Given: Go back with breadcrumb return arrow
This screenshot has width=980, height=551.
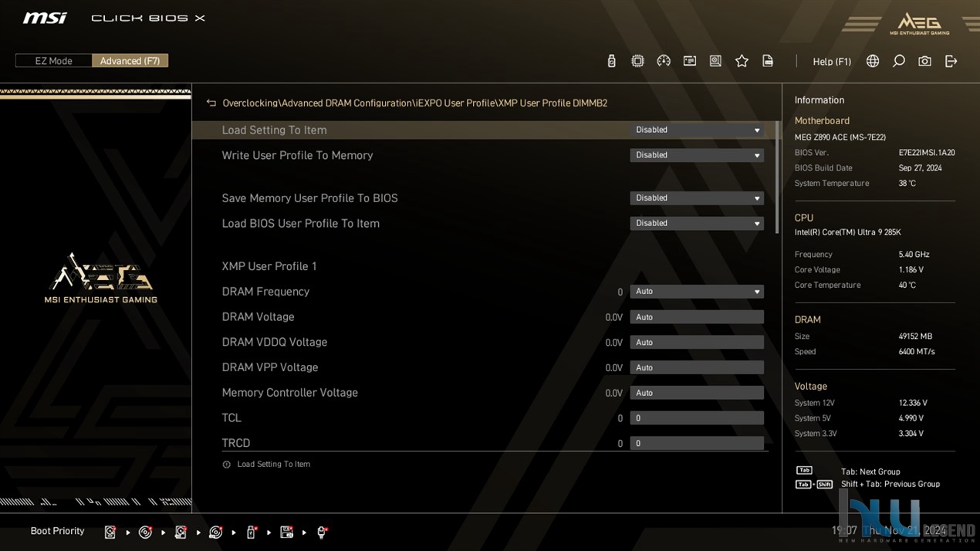Looking at the screenshot, I should (x=211, y=103).
